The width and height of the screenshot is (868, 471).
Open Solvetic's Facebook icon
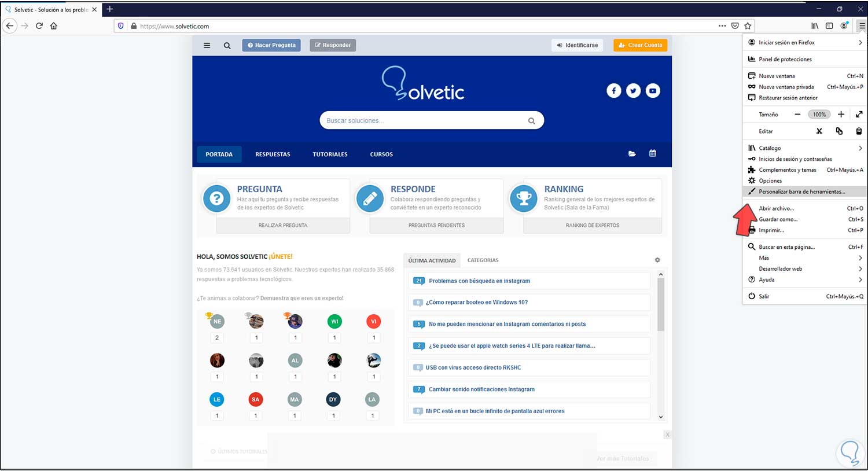pos(614,91)
